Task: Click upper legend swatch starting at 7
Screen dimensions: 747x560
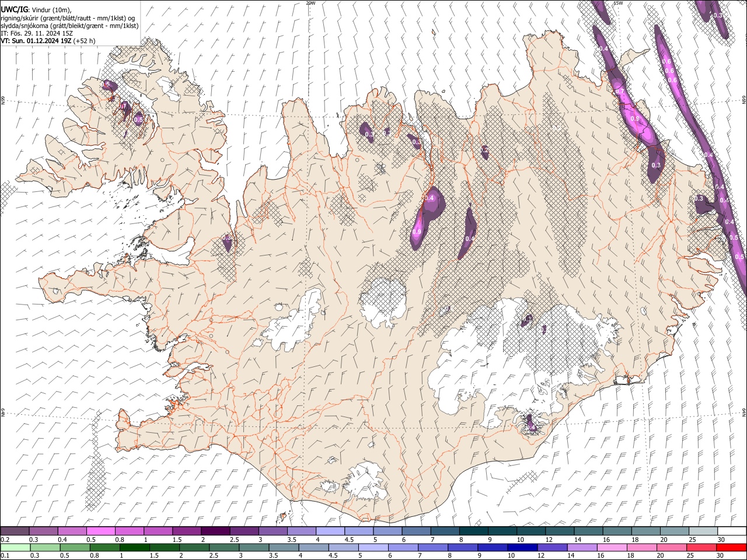Action: (x=444, y=531)
